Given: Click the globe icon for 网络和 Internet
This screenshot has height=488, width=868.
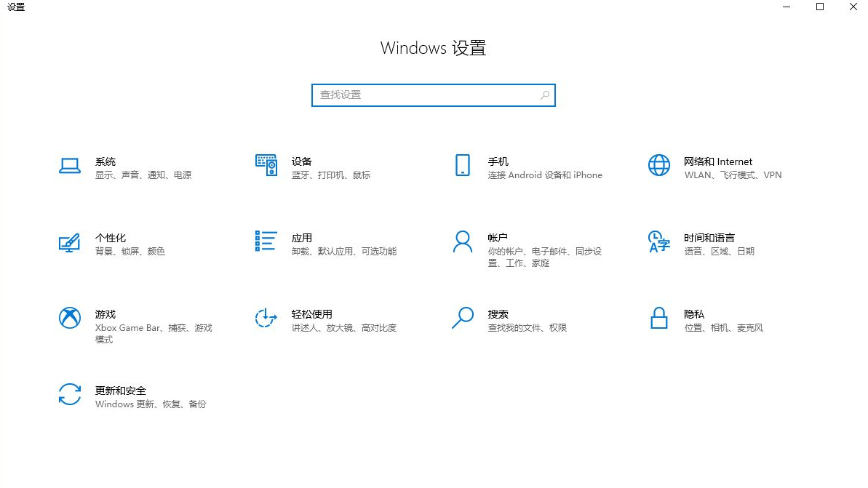Looking at the screenshot, I should tap(658, 165).
